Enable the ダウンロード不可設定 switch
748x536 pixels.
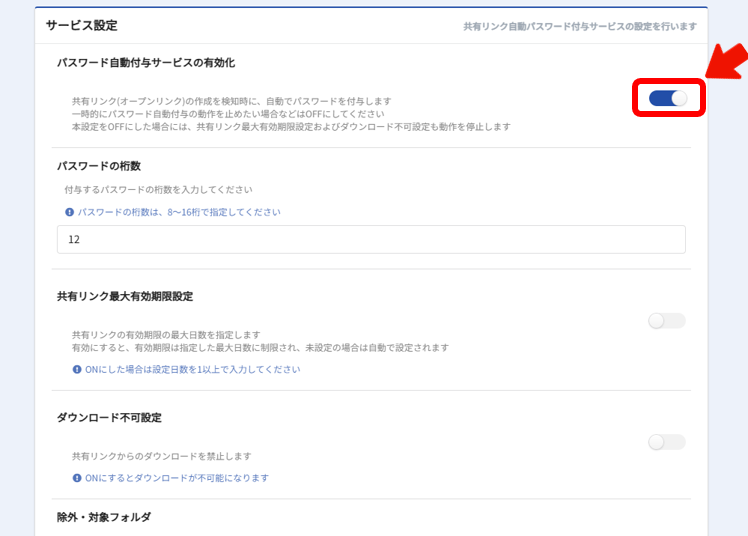click(x=667, y=442)
